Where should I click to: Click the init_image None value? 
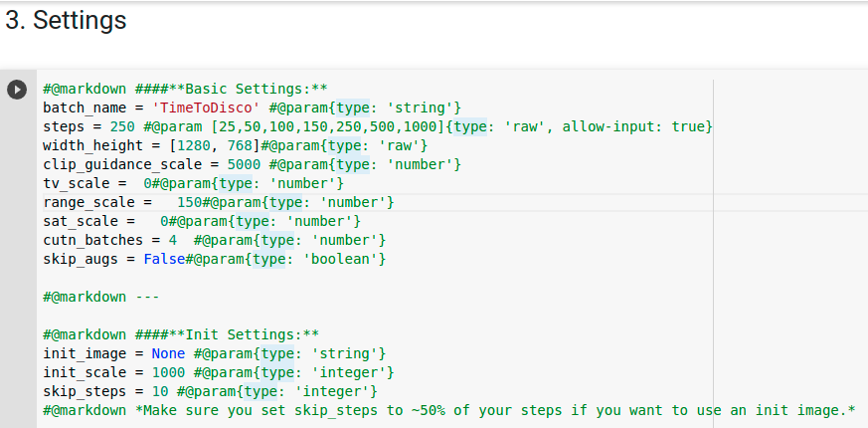tap(168, 353)
